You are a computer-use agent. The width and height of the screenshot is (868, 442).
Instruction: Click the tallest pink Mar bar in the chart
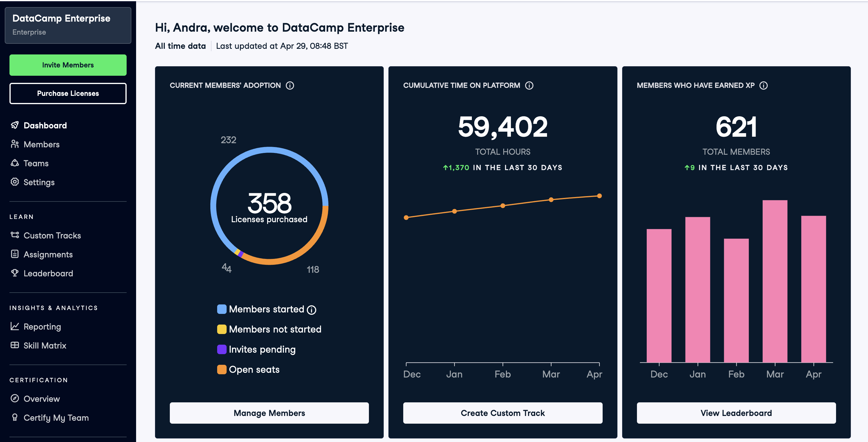[775, 281]
